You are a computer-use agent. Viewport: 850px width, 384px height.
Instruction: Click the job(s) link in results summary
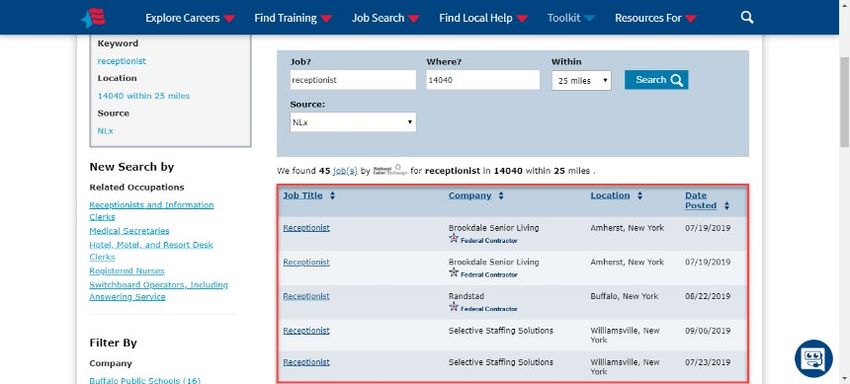pos(345,171)
